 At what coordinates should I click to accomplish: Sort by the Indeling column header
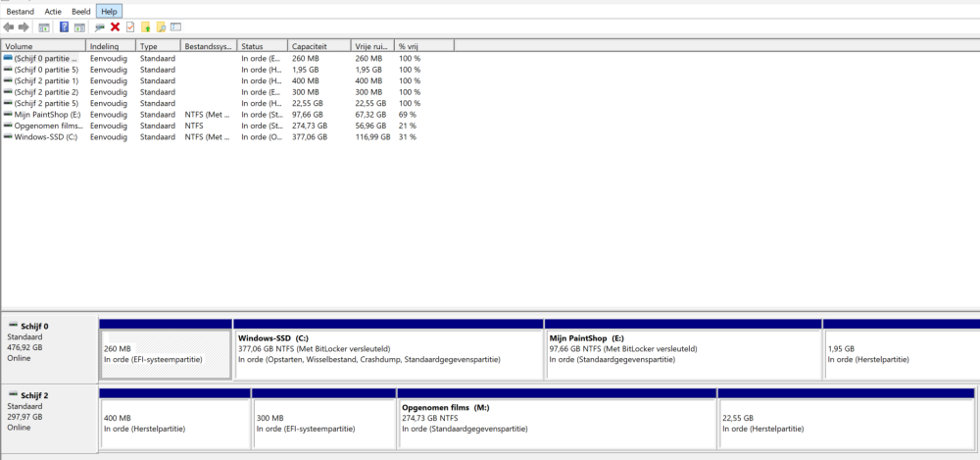[x=111, y=46]
